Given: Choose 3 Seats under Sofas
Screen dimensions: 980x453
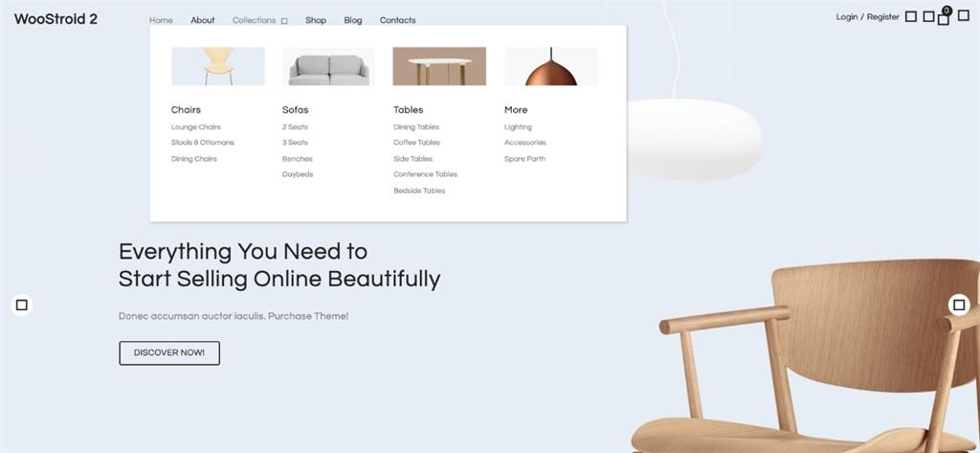Looking at the screenshot, I should tap(295, 143).
